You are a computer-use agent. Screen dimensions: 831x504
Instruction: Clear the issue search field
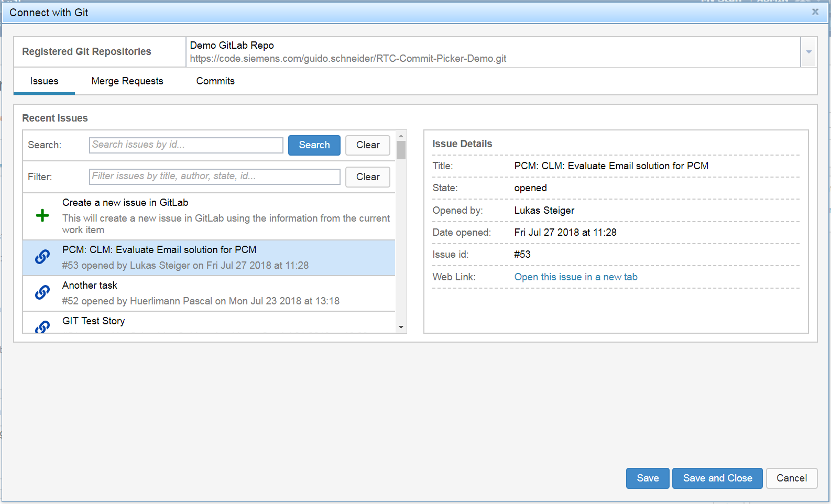pyautogui.click(x=368, y=145)
